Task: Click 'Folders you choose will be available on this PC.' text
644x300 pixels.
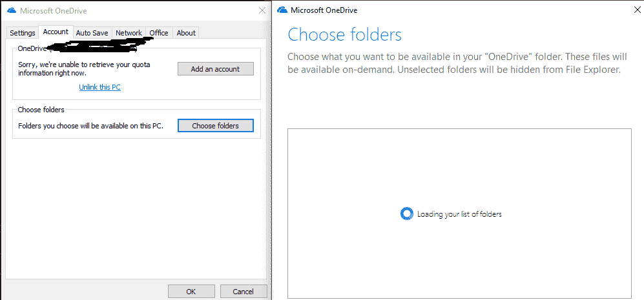Action: click(91, 126)
